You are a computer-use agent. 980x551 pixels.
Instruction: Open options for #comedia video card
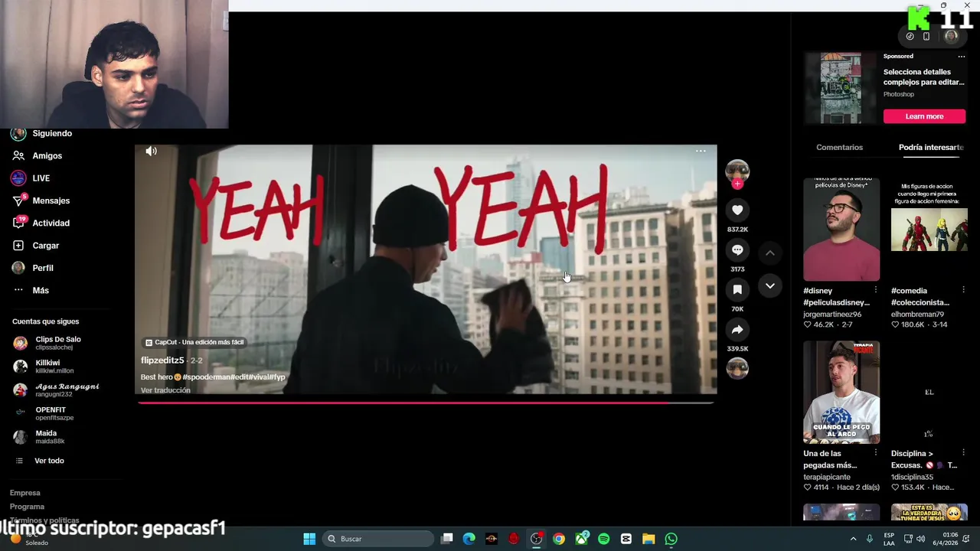click(x=963, y=290)
